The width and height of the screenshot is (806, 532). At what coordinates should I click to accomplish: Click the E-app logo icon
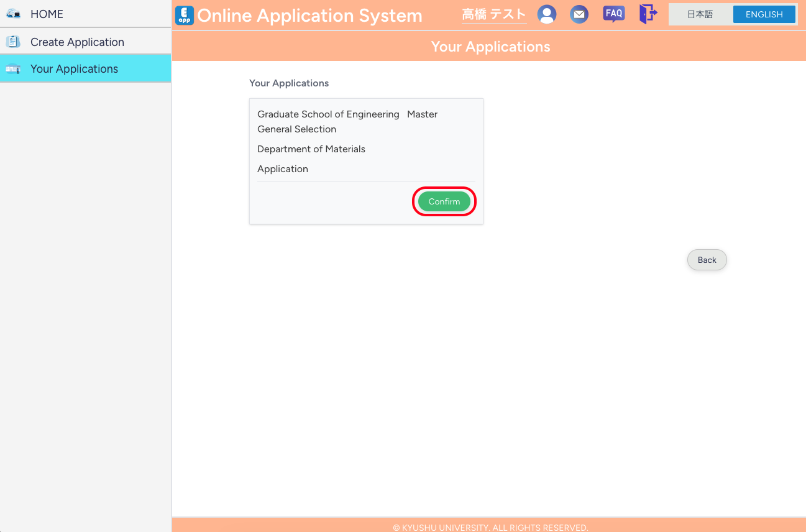coord(184,15)
